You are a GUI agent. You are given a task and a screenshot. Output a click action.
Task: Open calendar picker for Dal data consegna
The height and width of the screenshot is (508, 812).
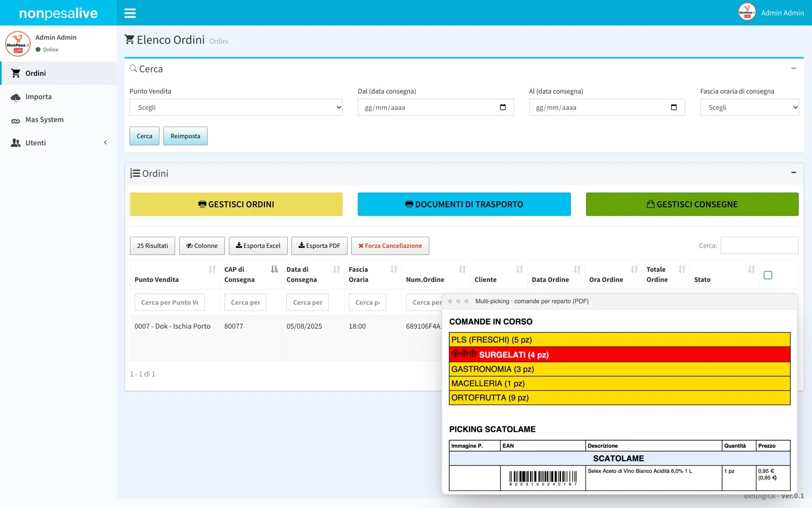pyautogui.click(x=503, y=107)
